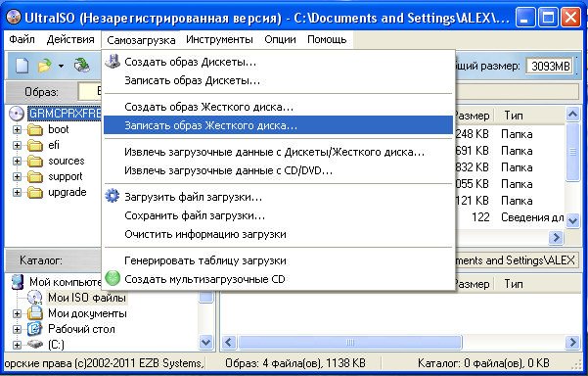The image size is (588, 376).
Task: Choose Создать мультизагрузочные CD
Action: (x=278, y=279)
